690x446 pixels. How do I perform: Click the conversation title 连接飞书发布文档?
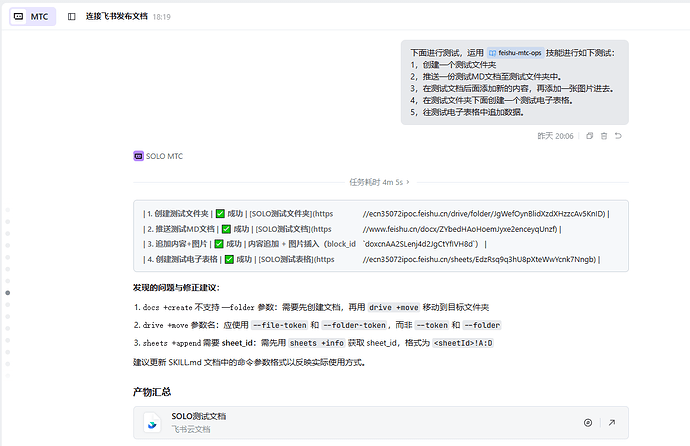tap(117, 16)
